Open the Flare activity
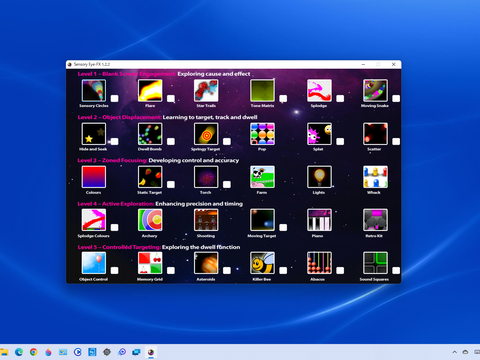 pos(150,90)
